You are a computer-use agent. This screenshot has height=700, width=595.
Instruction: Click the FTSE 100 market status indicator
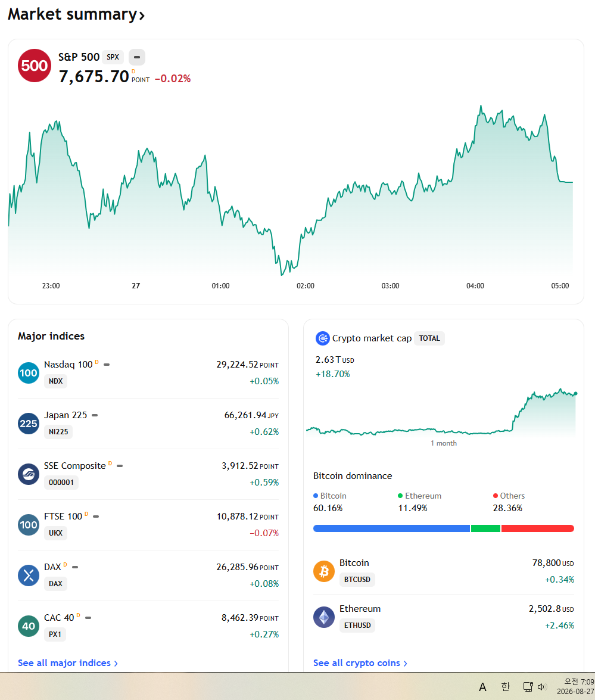96,517
